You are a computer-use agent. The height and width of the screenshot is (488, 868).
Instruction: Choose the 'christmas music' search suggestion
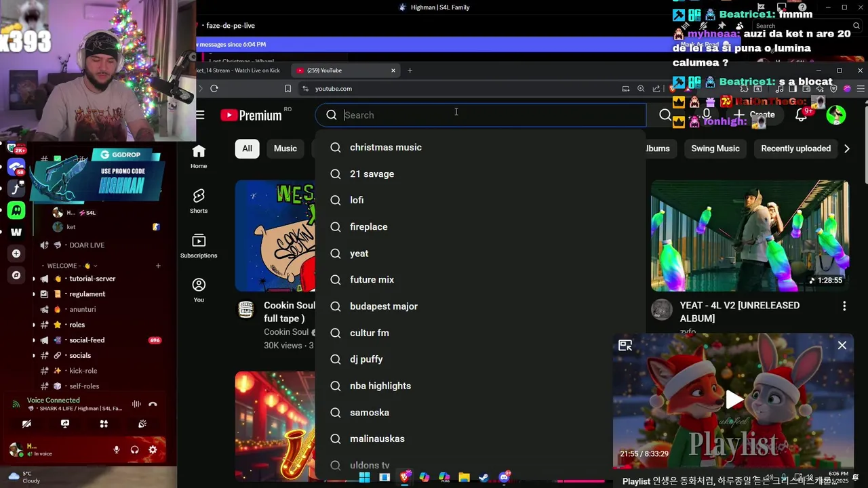481,147
